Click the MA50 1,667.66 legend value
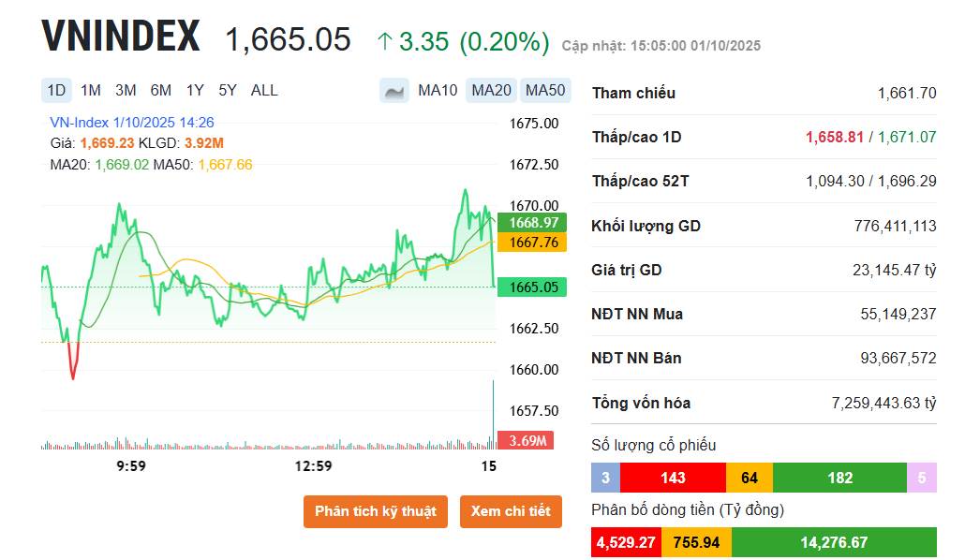This screenshot has height=560, width=965. tap(225, 165)
